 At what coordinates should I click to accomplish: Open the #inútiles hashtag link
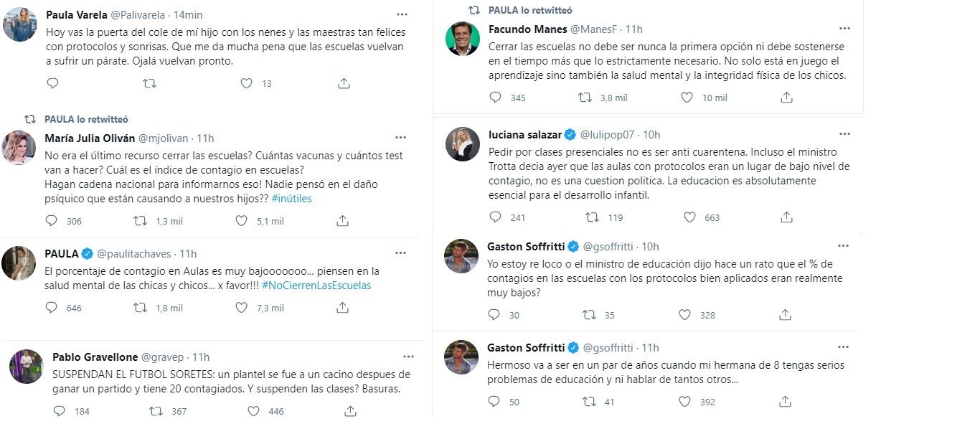pos(292,199)
